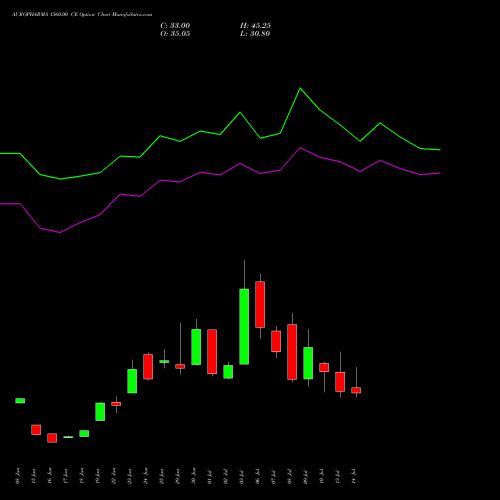This screenshot has width=500, height=500.
Task: Select the open value O: 35.05
Action: pyautogui.click(x=175, y=34)
